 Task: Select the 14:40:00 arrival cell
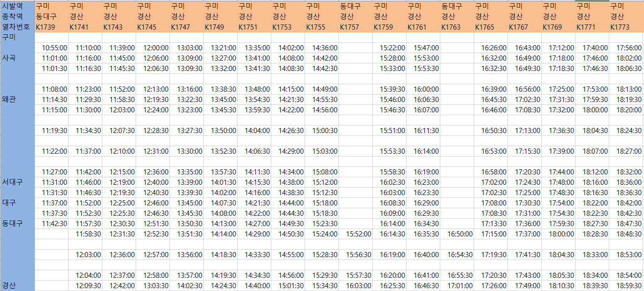254,285
